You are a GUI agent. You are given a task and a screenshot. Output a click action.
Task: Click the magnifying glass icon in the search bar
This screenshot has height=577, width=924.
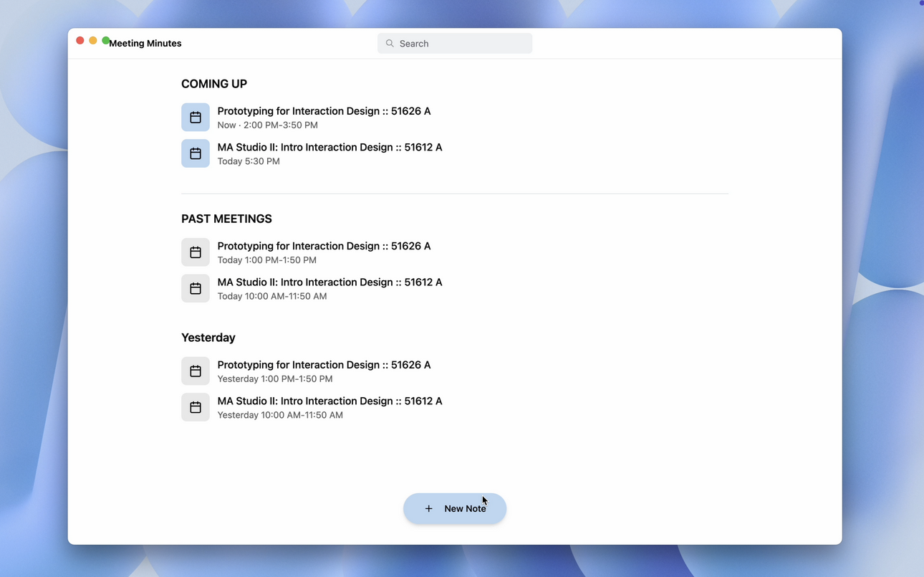[x=389, y=43]
